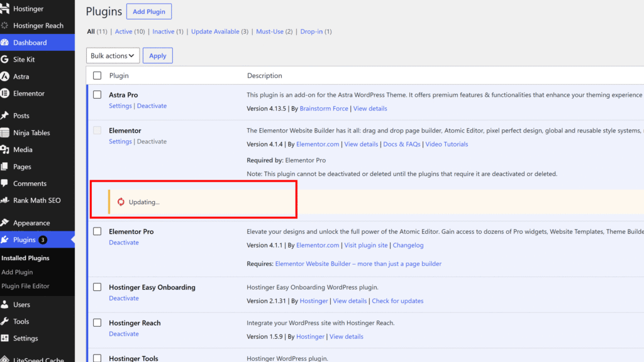644x362 pixels.
Task: Check the Astra Pro plugin checkbox
Action: [x=97, y=95]
